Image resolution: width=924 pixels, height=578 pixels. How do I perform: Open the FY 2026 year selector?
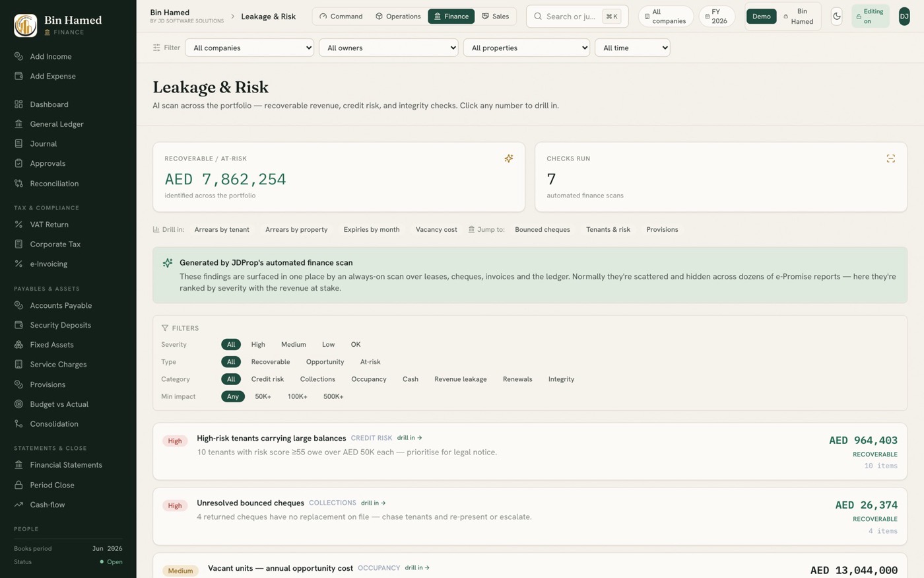716,17
